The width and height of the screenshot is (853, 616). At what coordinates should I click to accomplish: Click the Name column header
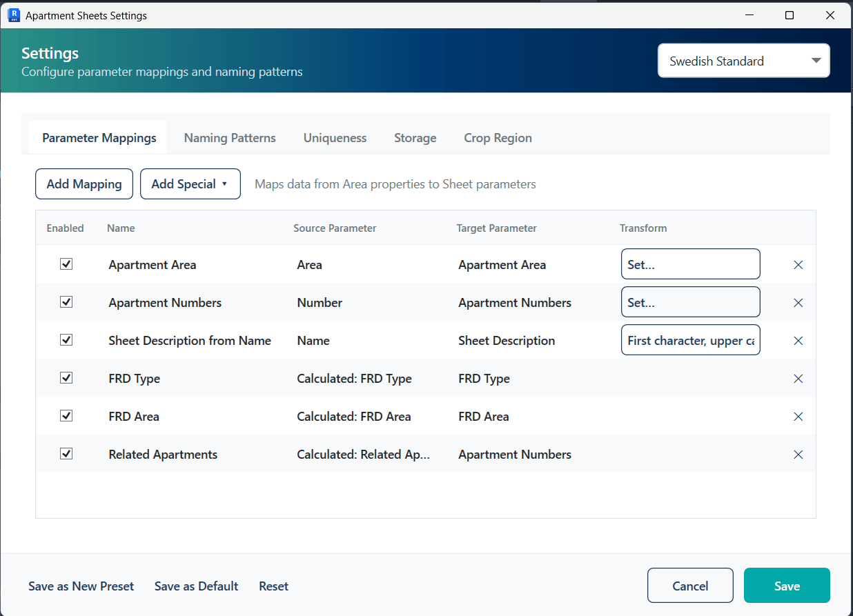tap(121, 228)
